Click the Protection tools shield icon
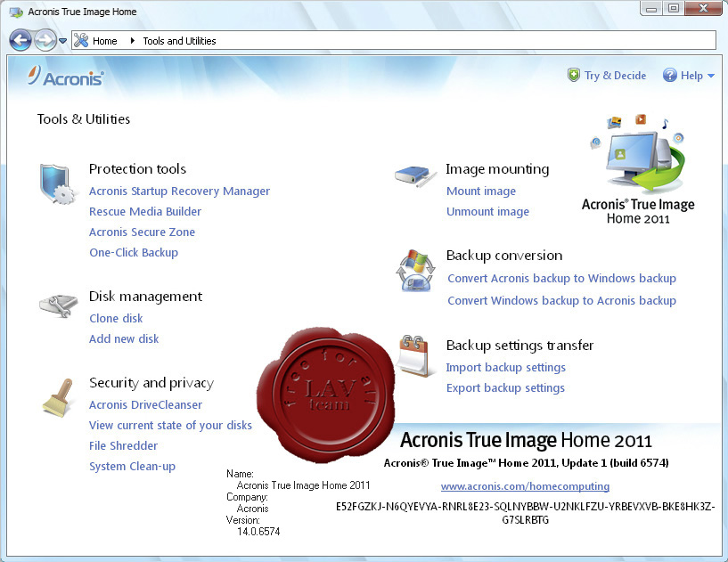The image size is (728, 562). point(57,183)
